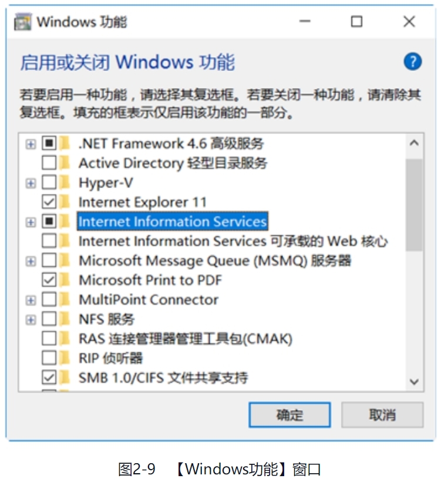The width and height of the screenshot is (448, 482).
Task: Expand the NFS 服务 tree node
Action: click(31, 319)
